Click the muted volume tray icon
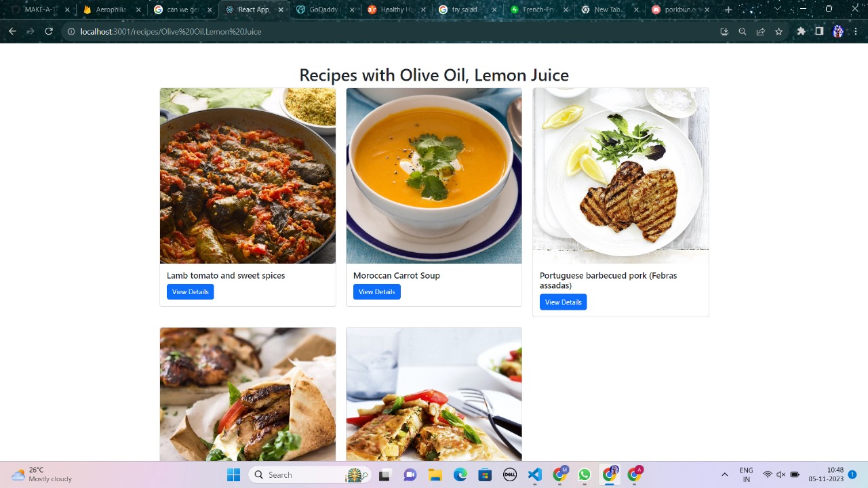868x488 pixels. click(781, 474)
